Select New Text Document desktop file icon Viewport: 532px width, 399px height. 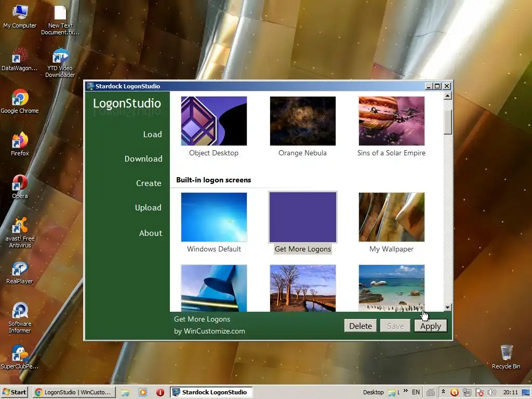pos(60,20)
